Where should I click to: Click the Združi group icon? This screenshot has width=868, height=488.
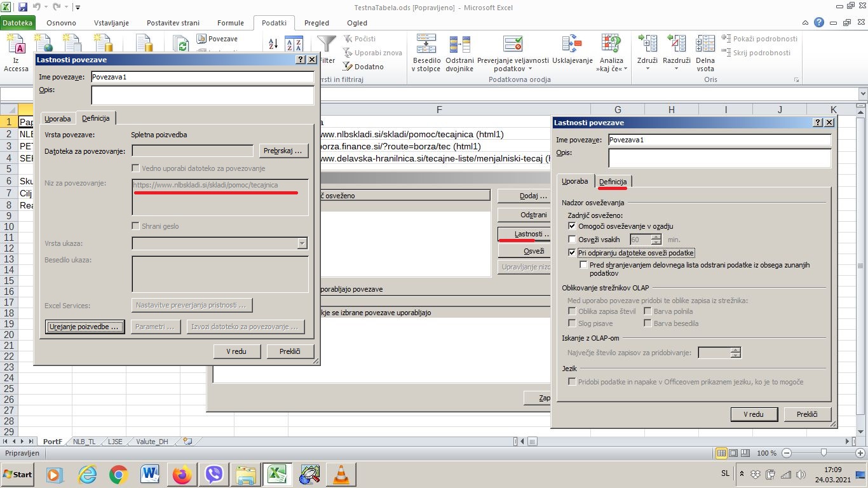pyautogui.click(x=648, y=44)
